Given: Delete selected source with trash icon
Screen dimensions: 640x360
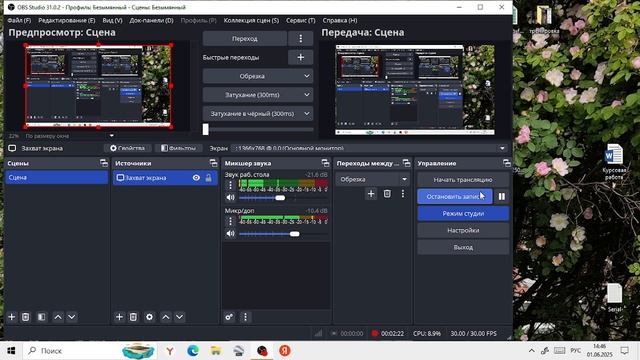Looking at the screenshot, I should [133, 317].
